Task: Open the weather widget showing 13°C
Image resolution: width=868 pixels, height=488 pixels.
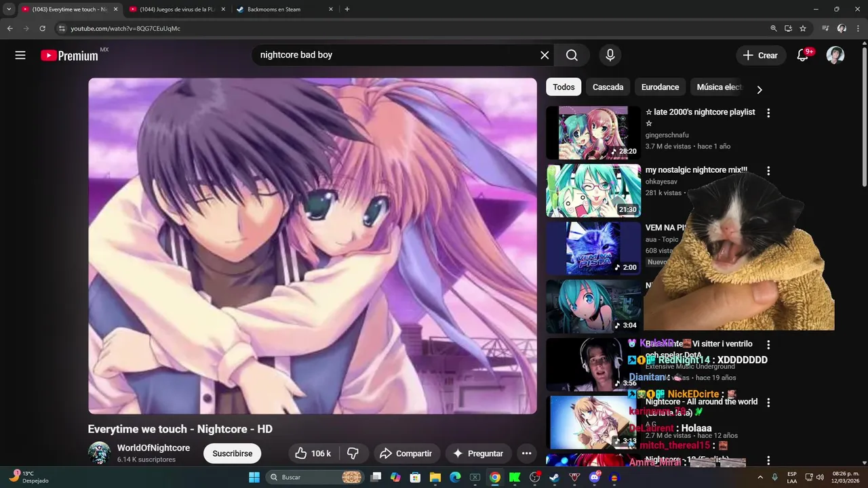Action: click(x=28, y=477)
